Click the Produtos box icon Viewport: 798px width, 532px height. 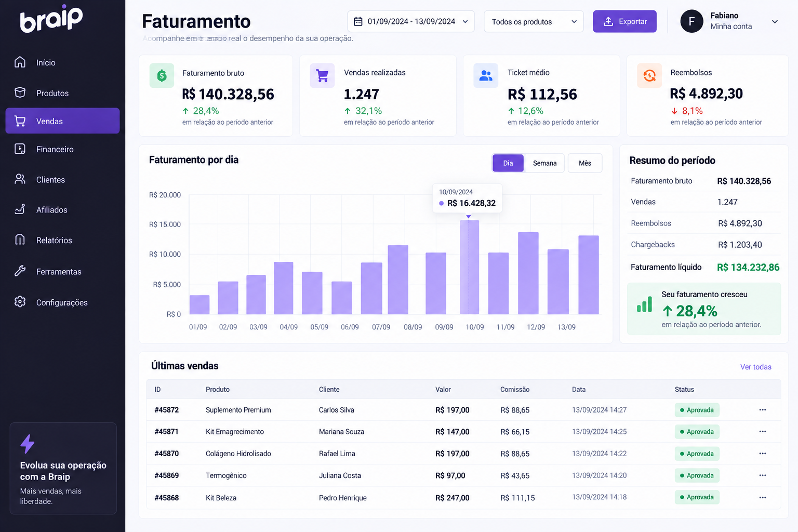click(x=20, y=92)
